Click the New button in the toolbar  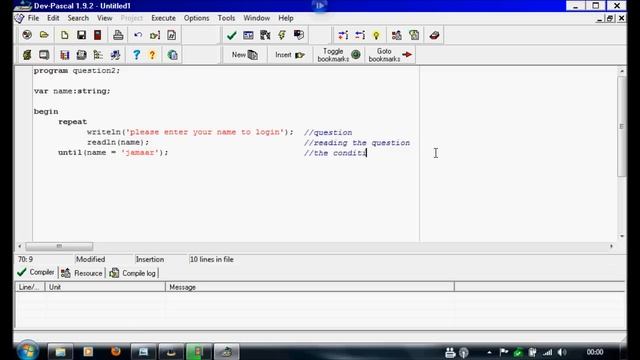[x=244, y=55]
